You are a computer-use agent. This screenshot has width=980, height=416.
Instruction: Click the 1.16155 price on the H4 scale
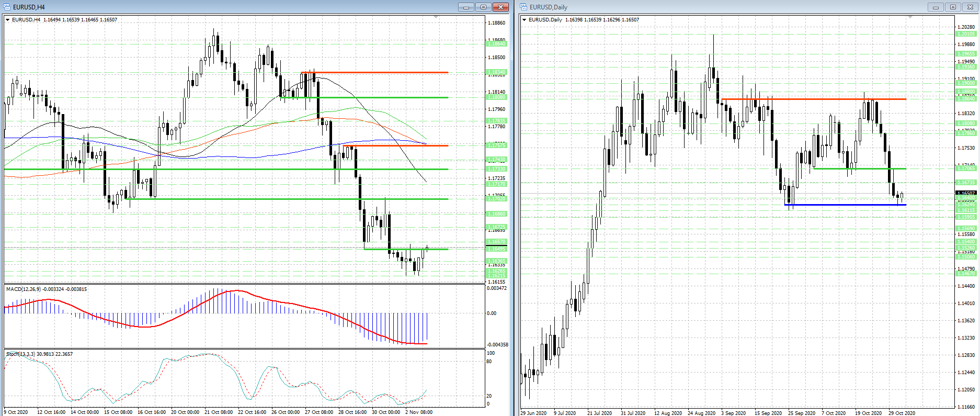point(496,282)
